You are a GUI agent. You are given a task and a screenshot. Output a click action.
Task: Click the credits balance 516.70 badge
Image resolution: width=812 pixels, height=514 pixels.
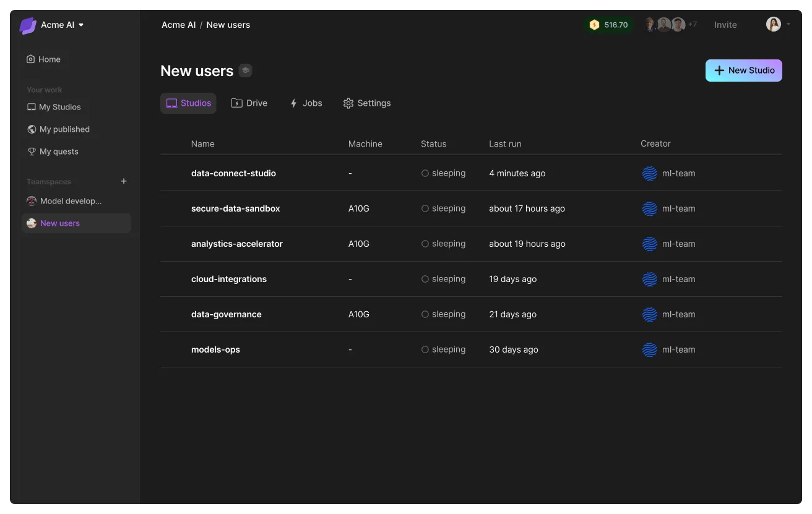click(x=609, y=25)
